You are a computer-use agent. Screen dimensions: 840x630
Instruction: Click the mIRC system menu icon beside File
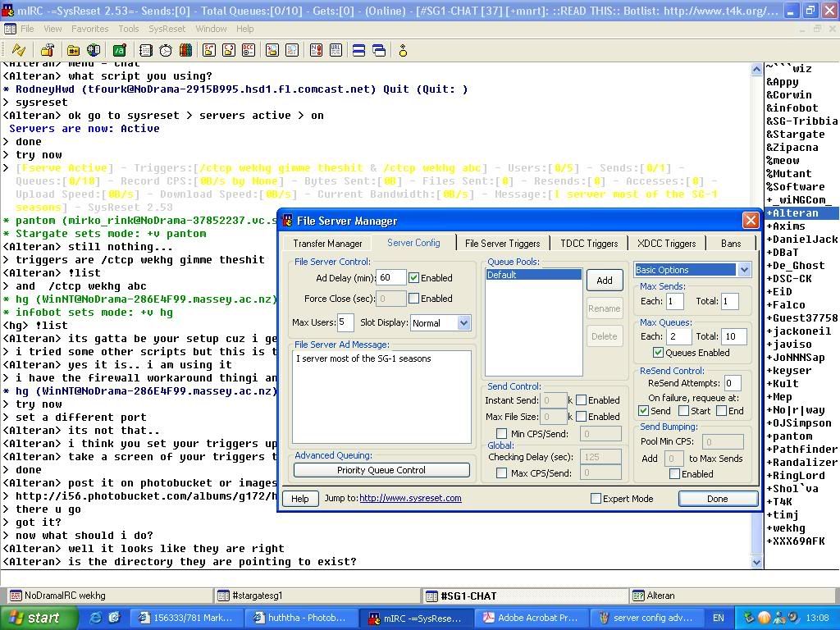(x=10, y=29)
